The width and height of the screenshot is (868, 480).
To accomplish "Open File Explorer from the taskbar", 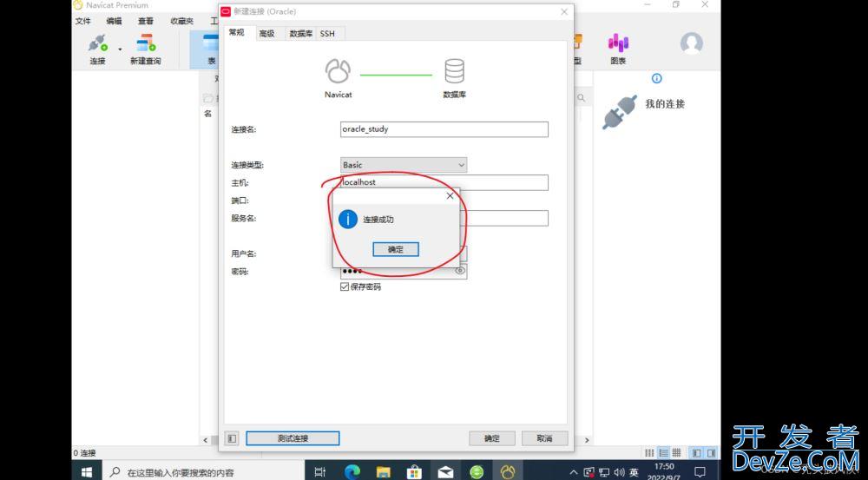I will coord(383,472).
